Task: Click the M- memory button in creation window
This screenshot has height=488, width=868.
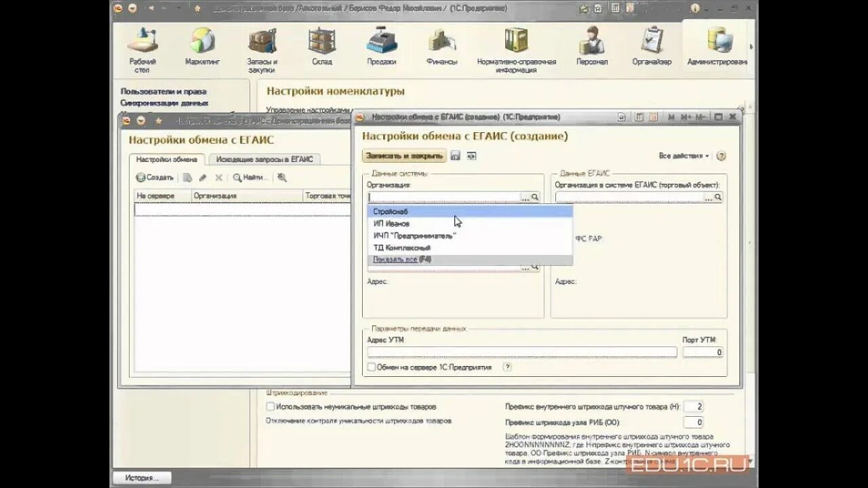Action: [x=701, y=117]
